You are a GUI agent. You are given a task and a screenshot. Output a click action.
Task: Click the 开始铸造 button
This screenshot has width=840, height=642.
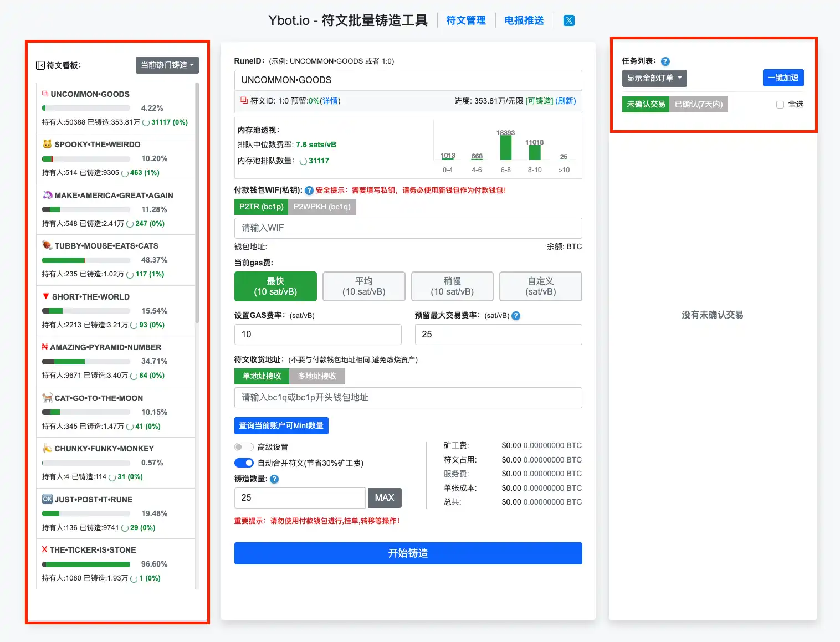coord(408,553)
